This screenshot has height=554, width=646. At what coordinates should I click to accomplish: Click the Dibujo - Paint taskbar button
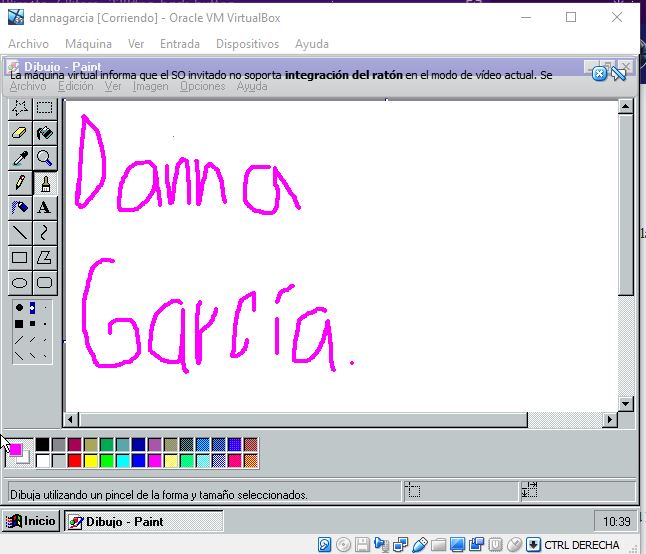(115, 521)
